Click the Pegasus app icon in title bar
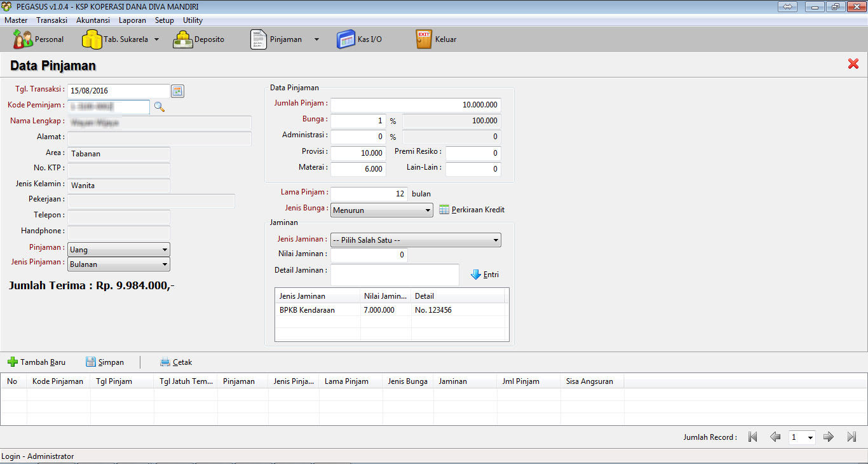The image size is (868, 464). 7,6
